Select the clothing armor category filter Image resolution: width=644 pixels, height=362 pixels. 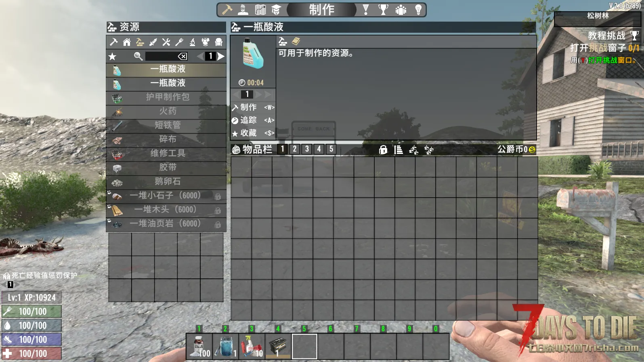click(x=206, y=42)
